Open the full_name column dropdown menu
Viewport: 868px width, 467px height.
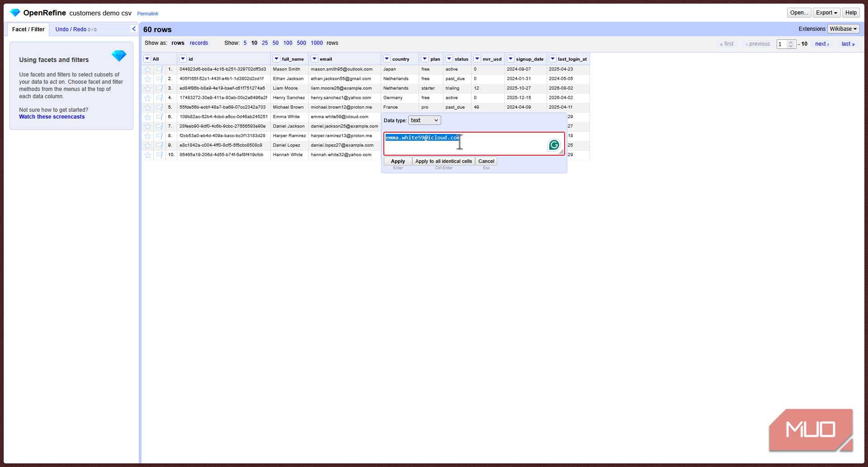(x=276, y=59)
